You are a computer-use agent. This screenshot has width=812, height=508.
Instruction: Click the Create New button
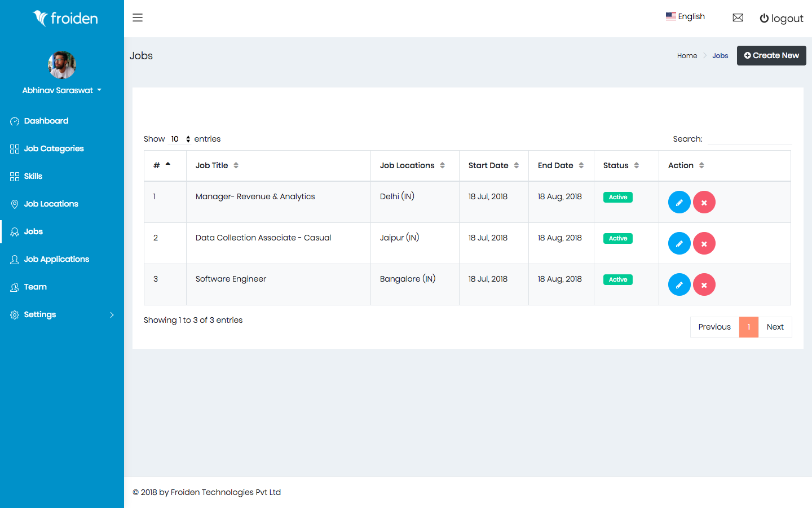[771, 55]
